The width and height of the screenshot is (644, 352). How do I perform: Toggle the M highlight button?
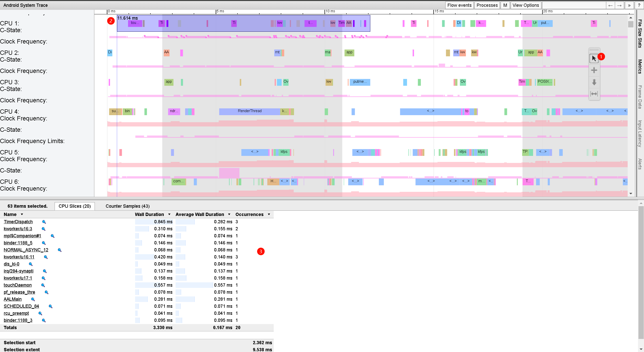click(505, 5)
